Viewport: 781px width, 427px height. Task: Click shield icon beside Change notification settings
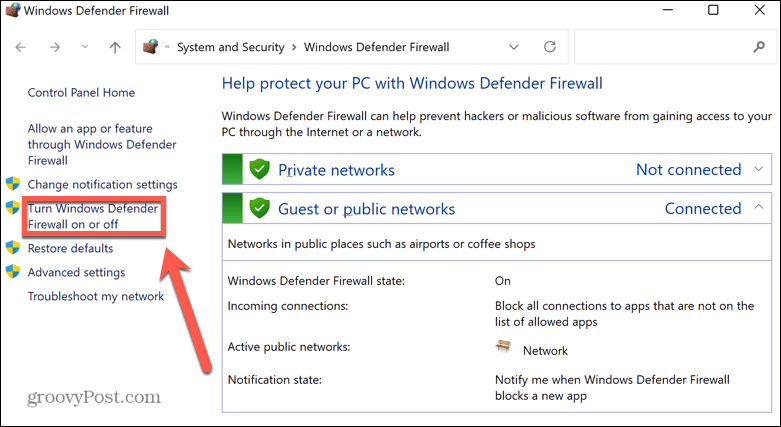13,184
